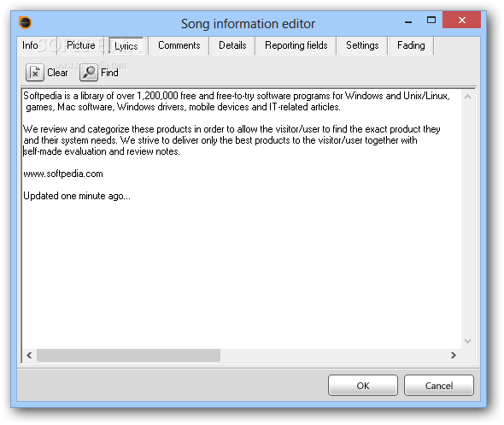Open the Reporting fields tab
The width and height of the screenshot is (504, 425).
(x=296, y=45)
